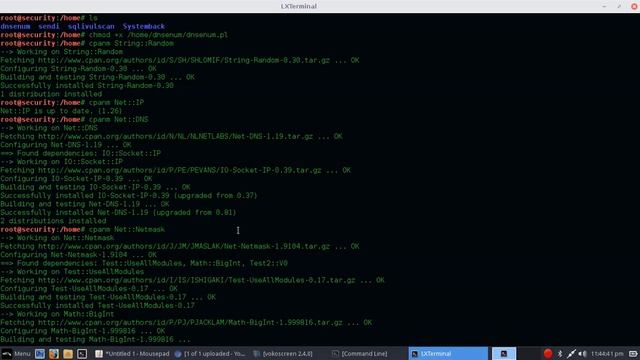Click the 'cpanm String::Random' command text
640x360 pixels.
click(131, 43)
